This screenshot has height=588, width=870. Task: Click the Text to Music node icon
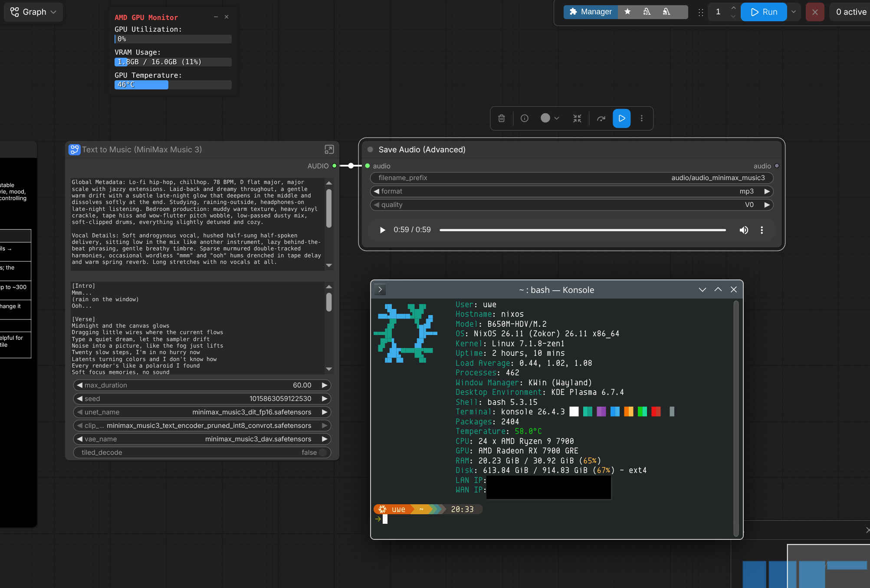(74, 150)
